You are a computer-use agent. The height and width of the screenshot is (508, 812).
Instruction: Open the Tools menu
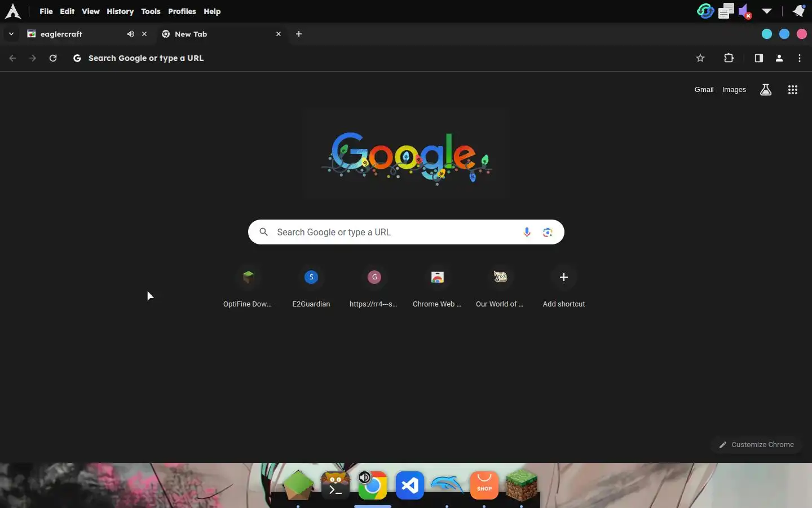(151, 11)
